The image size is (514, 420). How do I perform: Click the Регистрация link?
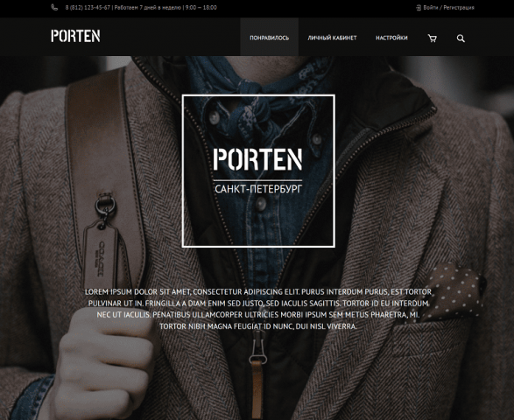point(459,8)
